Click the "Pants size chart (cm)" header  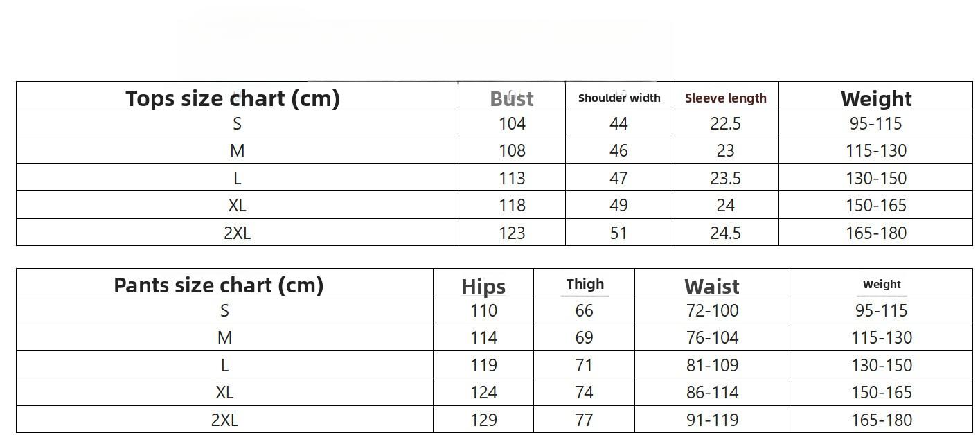(219, 285)
